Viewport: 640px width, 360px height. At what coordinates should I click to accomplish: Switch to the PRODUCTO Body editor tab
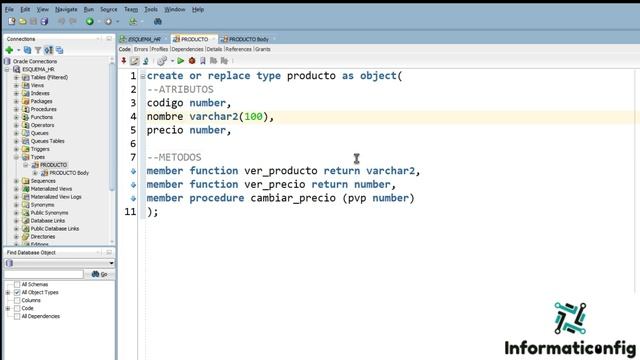tap(248, 39)
